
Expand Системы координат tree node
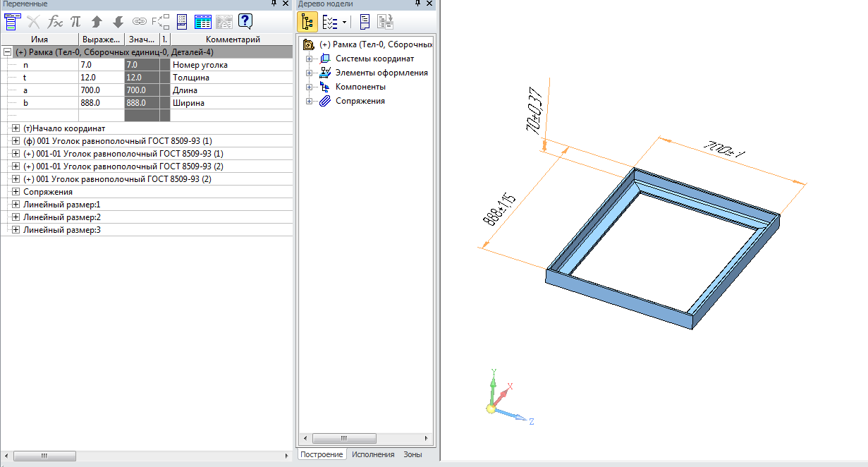(309, 59)
